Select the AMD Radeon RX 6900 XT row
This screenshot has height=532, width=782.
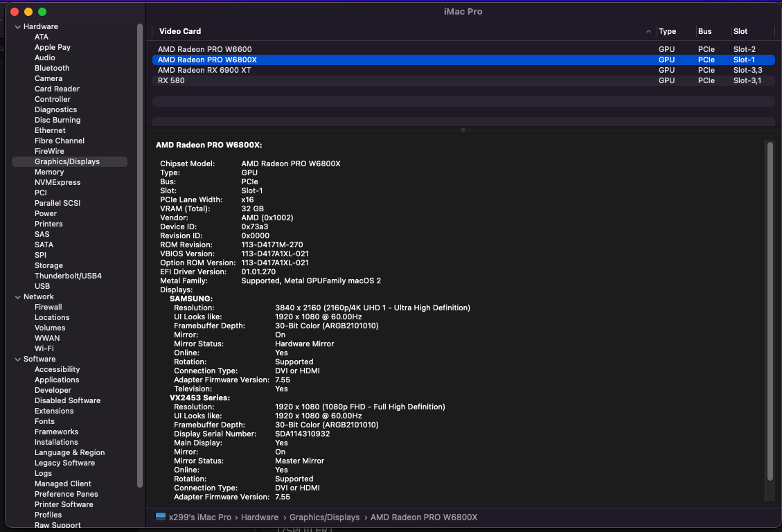pyautogui.click(x=463, y=70)
